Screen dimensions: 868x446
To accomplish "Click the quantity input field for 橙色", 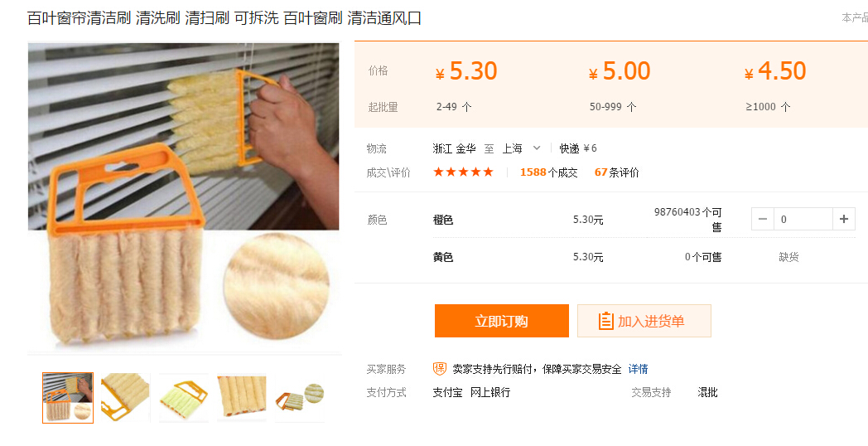I will click(803, 219).
